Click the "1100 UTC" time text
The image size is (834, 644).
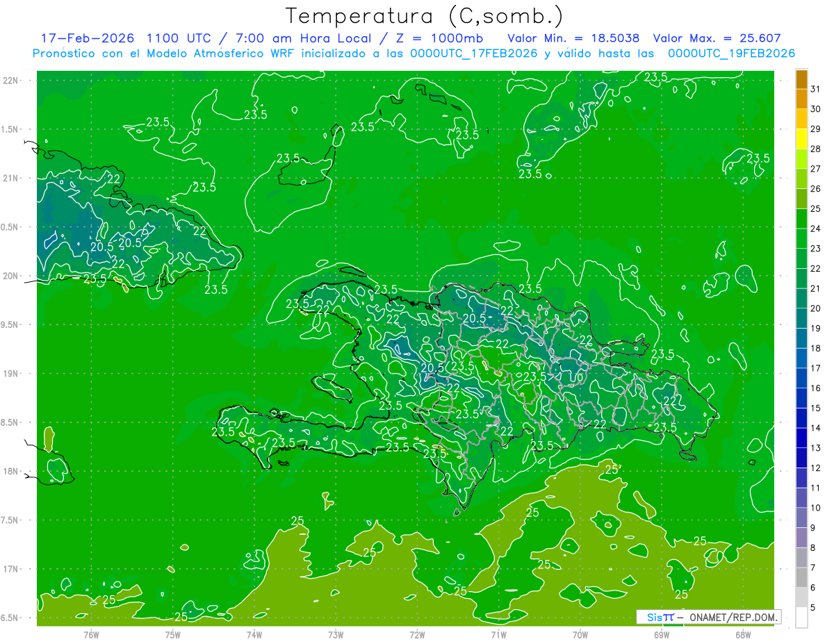pos(179,38)
